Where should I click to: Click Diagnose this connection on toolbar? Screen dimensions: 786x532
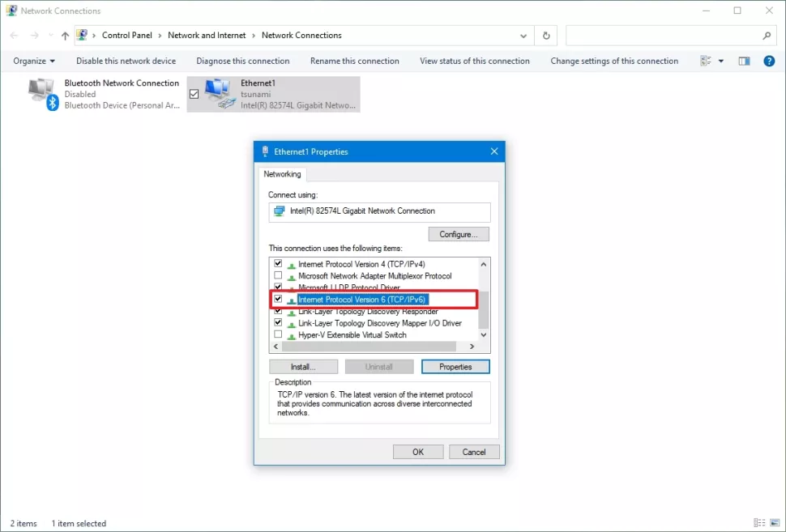[243, 61]
